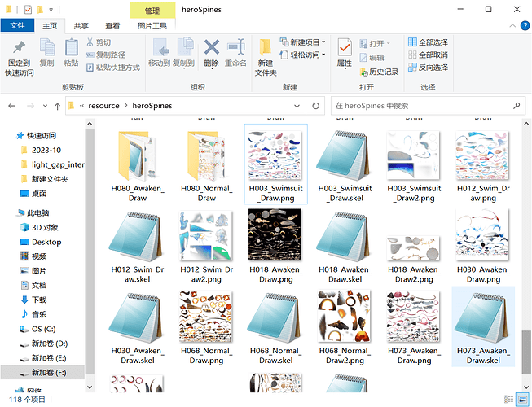This screenshot has height=407, width=532.
Task: Select H073_Awaken_Draw.skel file
Action: [x=483, y=326]
